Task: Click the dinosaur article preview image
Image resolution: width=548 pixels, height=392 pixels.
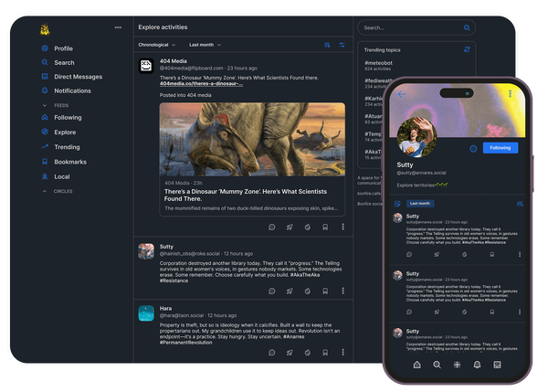Action: pyautogui.click(x=252, y=137)
